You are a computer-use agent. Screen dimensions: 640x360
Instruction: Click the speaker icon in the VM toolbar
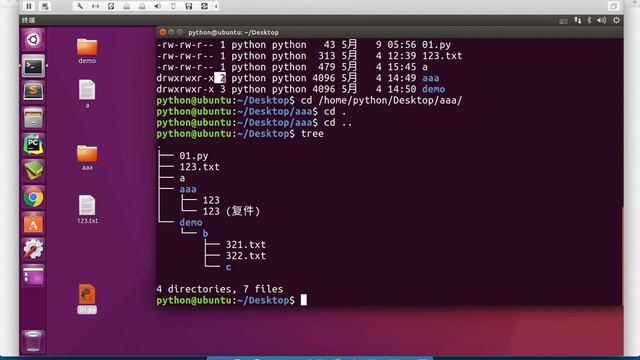(x=158, y=6)
